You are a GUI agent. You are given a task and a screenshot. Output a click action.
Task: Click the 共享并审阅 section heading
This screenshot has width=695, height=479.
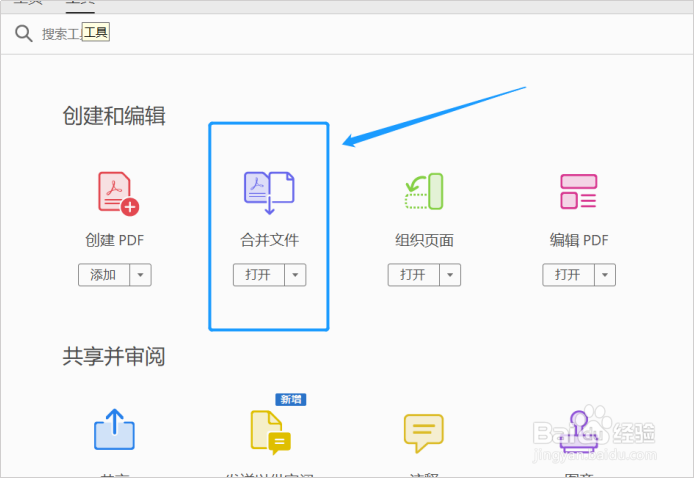(x=114, y=356)
